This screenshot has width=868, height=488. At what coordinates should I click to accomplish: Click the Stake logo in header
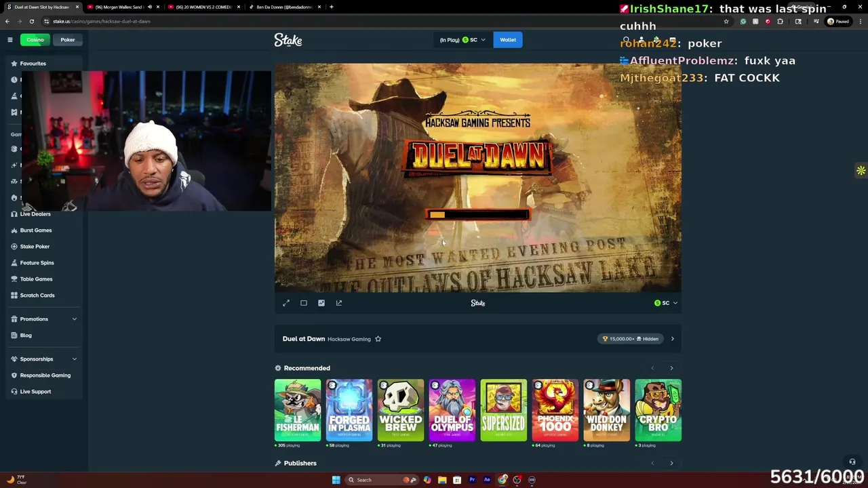pyautogui.click(x=288, y=40)
